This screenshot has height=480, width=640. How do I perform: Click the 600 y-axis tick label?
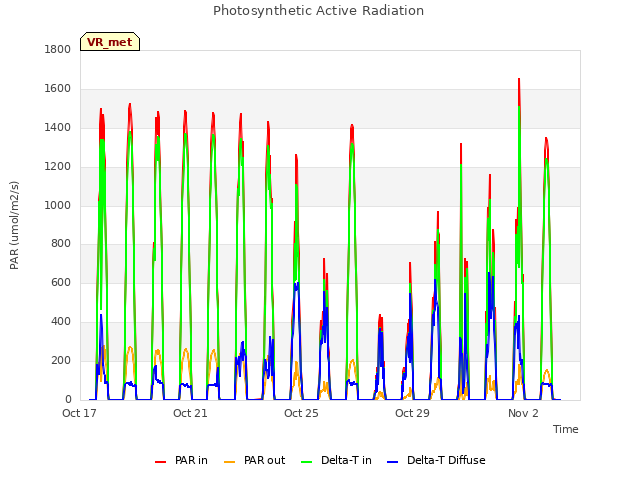click(61, 283)
